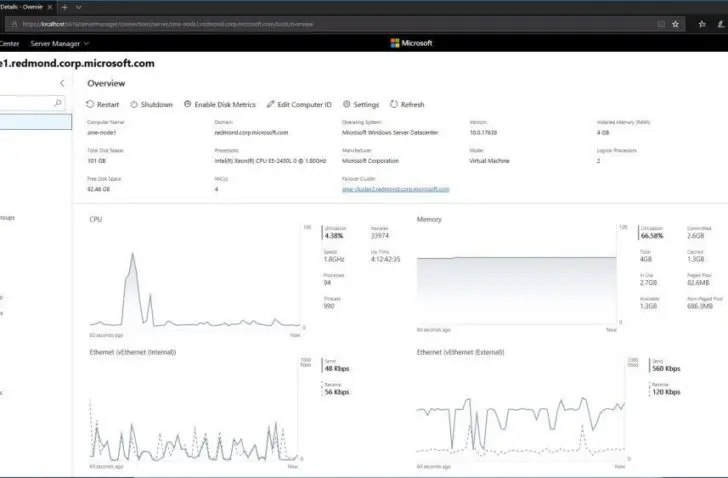Click the redmond.corp.microsoft.com page title
728x478 pixels.
coord(77,64)
